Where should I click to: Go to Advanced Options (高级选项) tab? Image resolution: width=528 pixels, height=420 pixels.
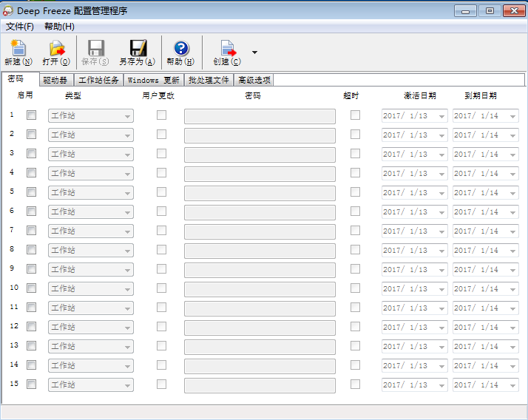(x=254, y=80)
